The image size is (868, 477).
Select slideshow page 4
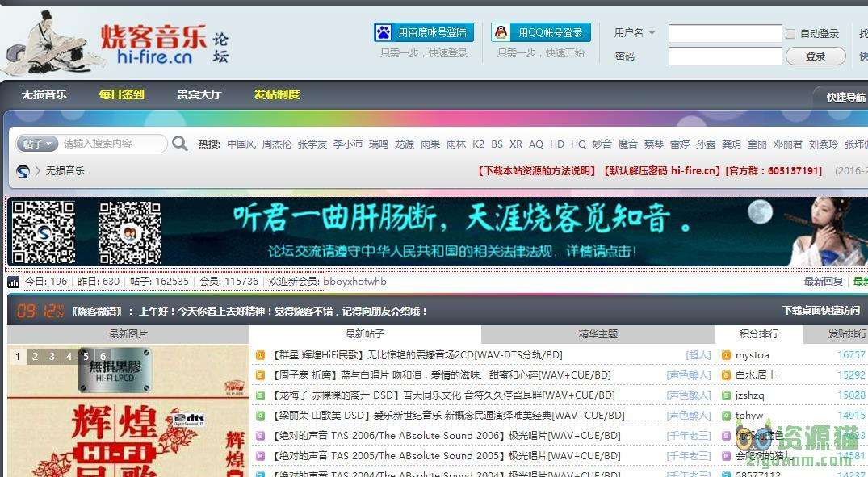click(x=69, y=357)
